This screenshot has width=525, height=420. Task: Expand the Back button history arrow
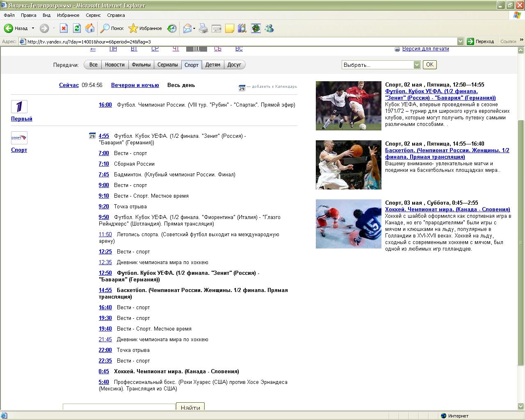[33, 28]
